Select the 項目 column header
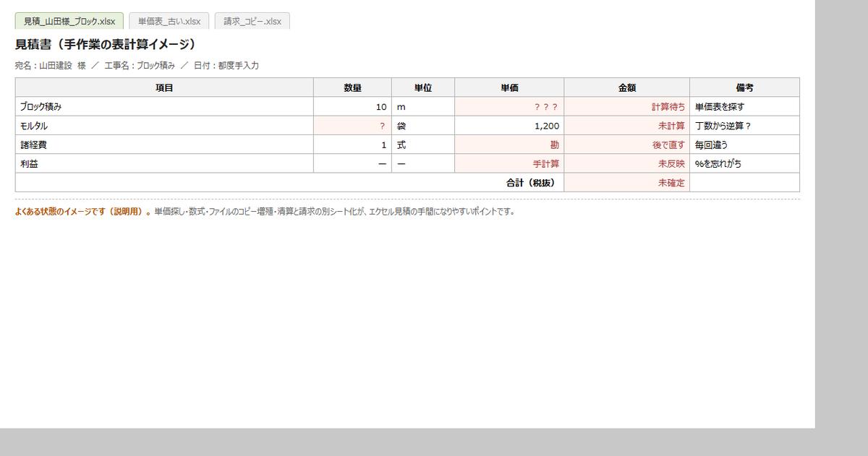Image resolution: width=868 pixels, height=456 pixels. (164, 87)
